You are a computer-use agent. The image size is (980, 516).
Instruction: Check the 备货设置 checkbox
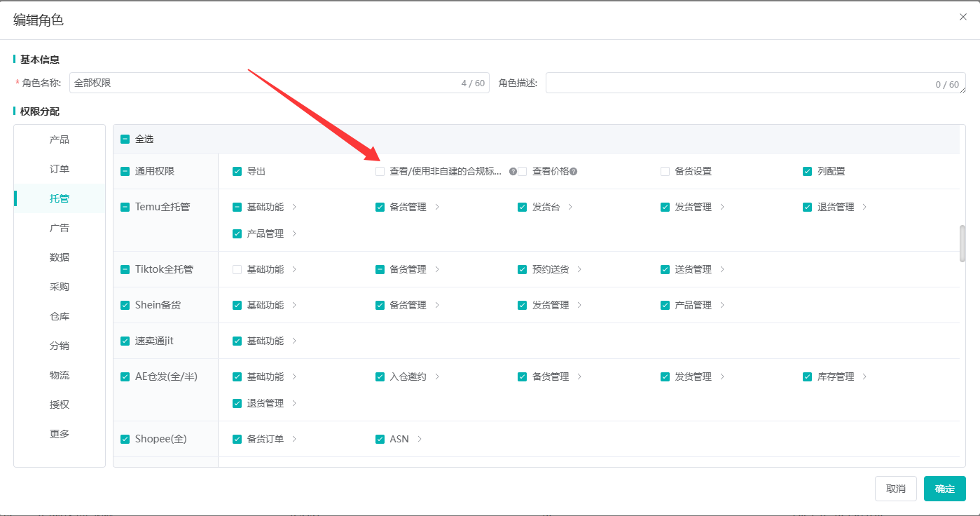click(665, 172)
